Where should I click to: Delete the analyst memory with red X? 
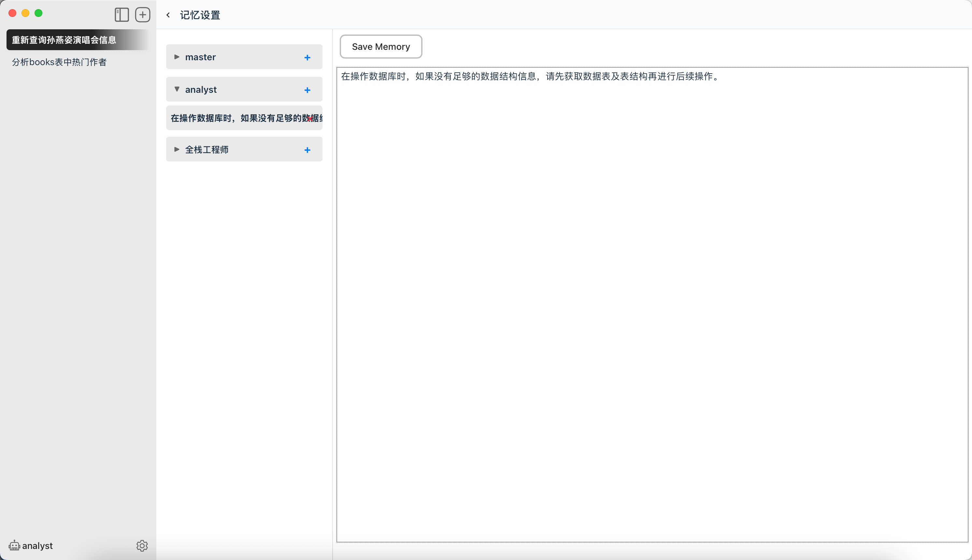pyautogui.click(x=310, y=119)
